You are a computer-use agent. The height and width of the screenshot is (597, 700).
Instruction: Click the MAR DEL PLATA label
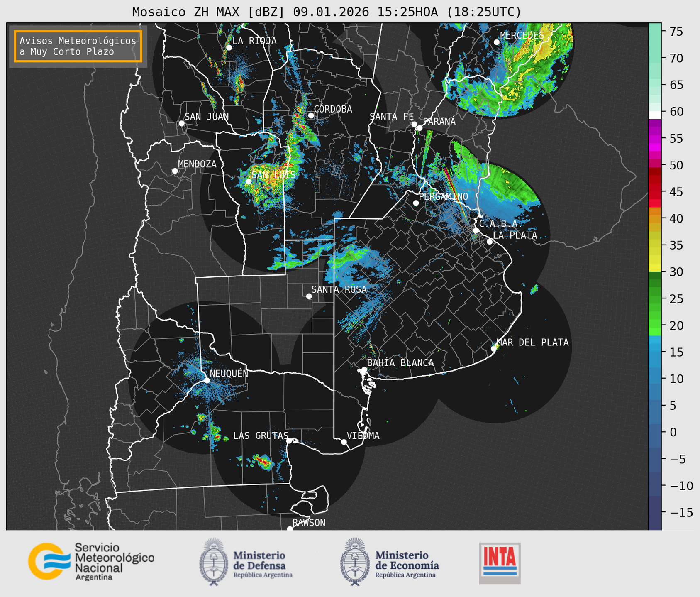(x=533, y=343)
